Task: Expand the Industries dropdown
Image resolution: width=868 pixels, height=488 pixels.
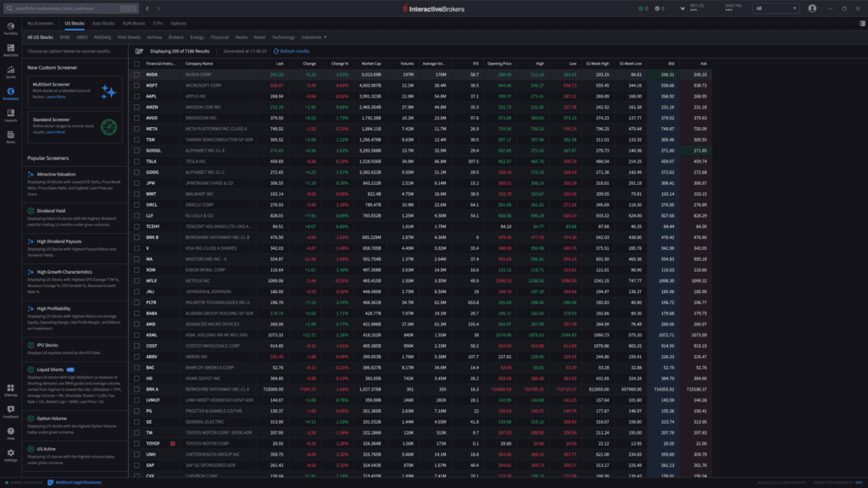Action: [x=315, y=37]
